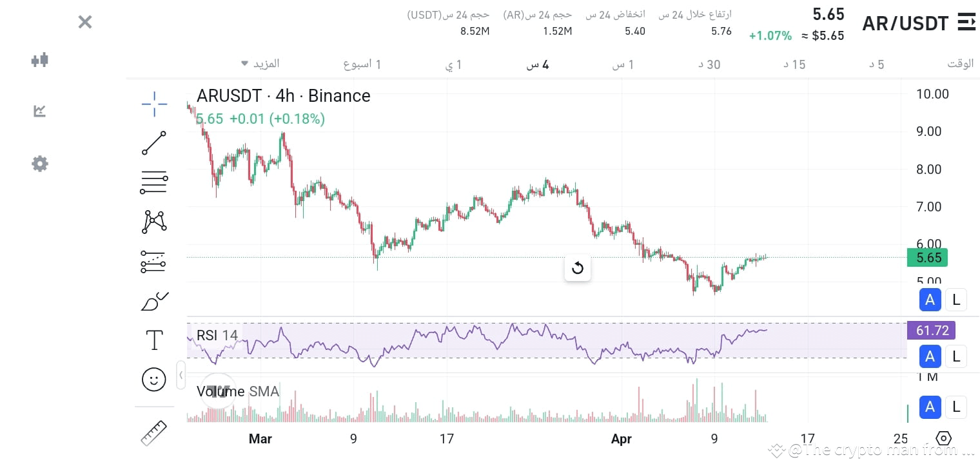
Task: Click the +0.01 (+0.18%) candle change text
Action: [x=277, y=119]
